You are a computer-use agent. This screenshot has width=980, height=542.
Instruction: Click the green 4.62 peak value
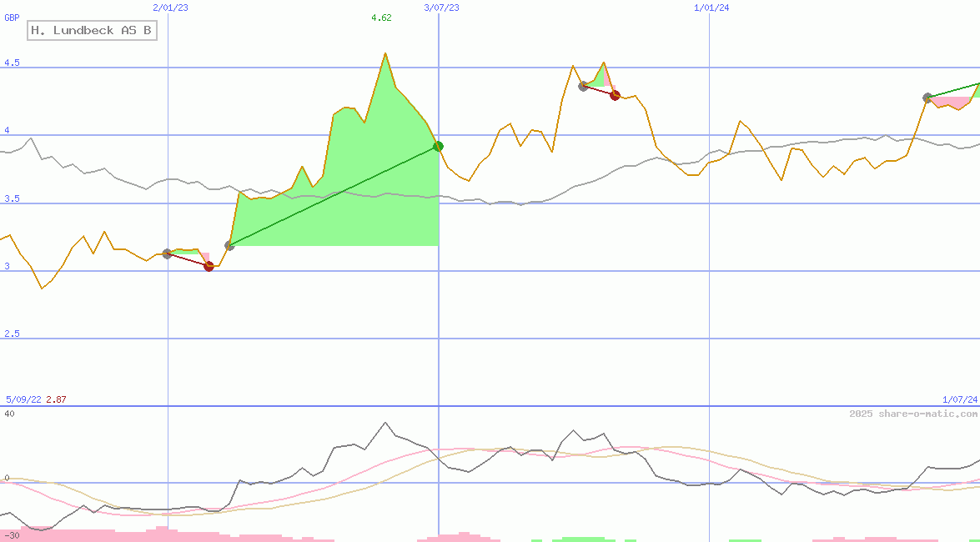(381, 18)
